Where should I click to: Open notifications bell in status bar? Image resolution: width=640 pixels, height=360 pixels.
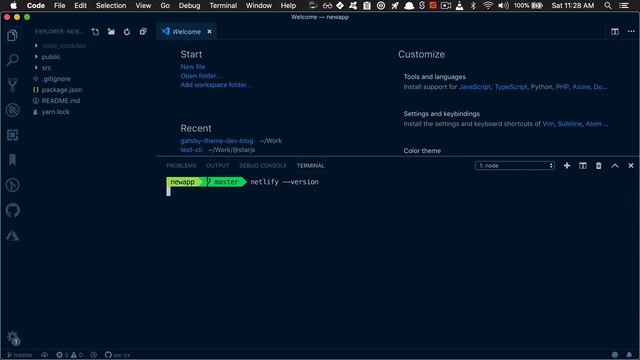pos(629,355)
